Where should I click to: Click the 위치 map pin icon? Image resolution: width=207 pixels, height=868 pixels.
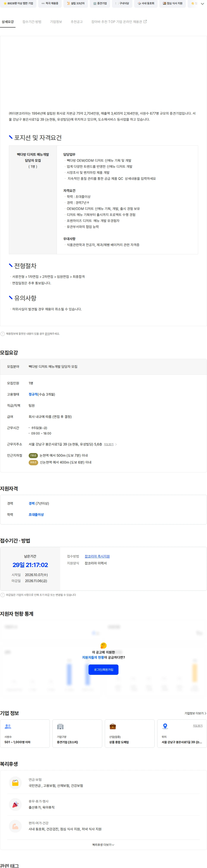point(165,727)
